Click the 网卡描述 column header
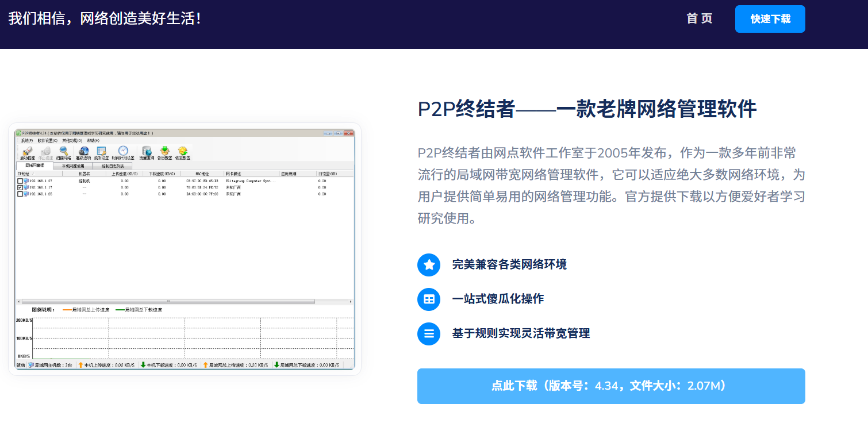 tap(251, 174)
